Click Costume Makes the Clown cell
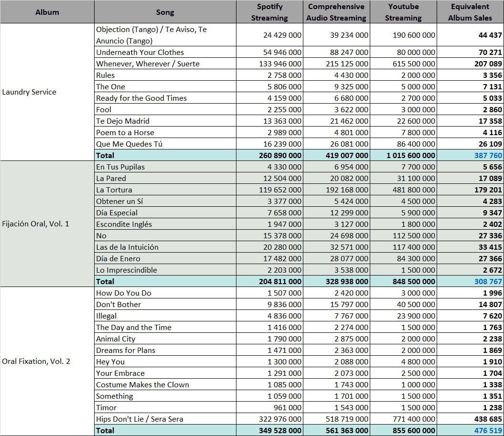504x436 pixels. [165, 384]
